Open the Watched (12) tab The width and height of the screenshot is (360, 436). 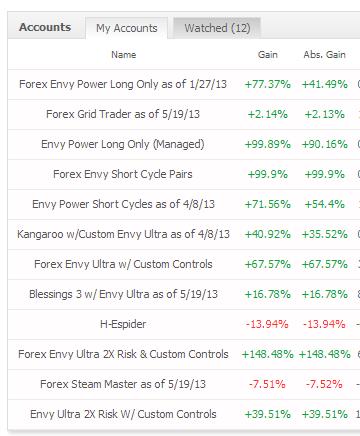tap(217, 28)
